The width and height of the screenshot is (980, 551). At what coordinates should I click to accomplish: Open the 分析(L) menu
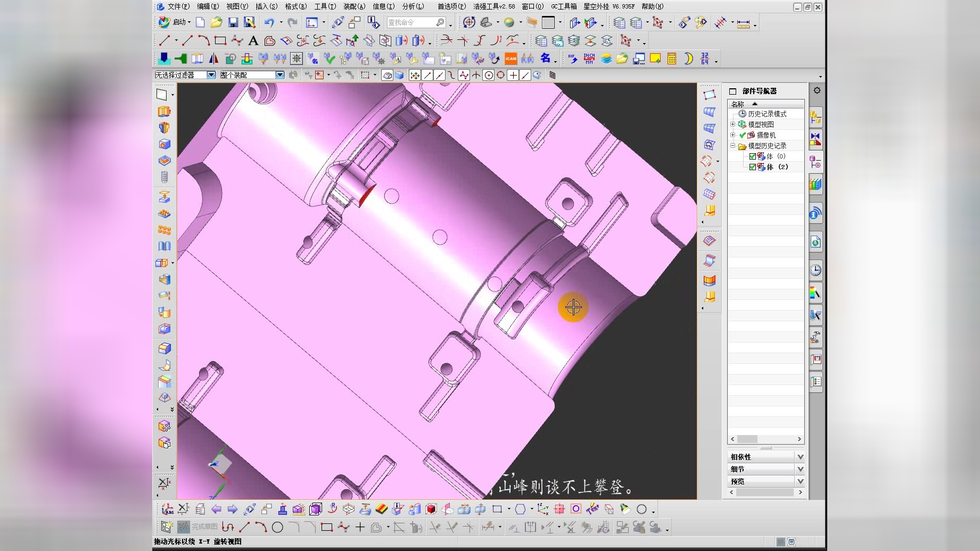(413, 6)
